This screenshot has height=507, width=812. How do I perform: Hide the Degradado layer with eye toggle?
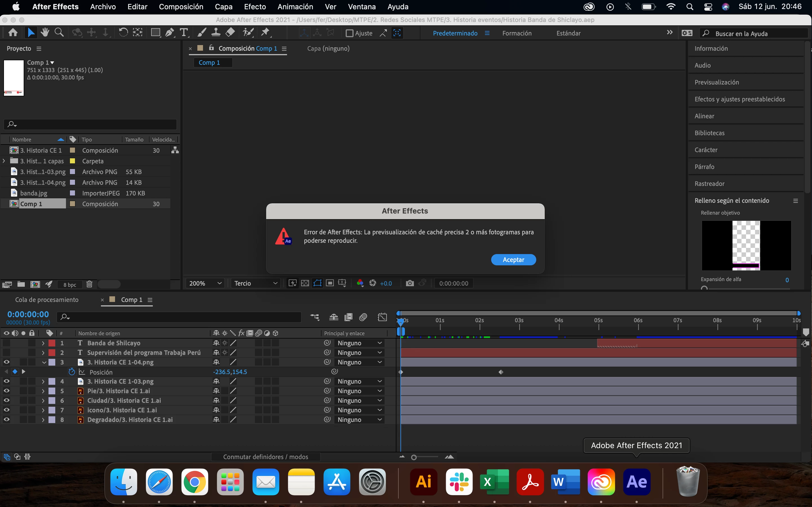[x=6, y=419]
